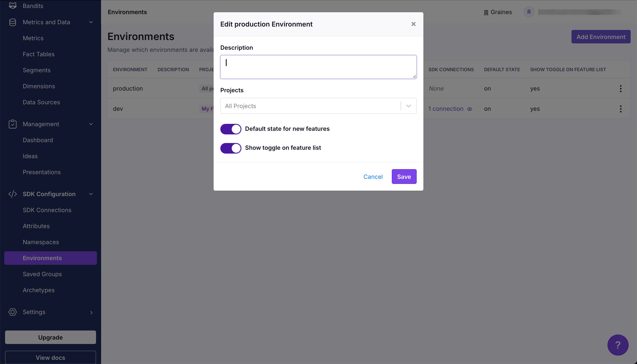This screenshot has width=637, height=364.
Task: Open the help question mark bubble
Action: point(617,345)
